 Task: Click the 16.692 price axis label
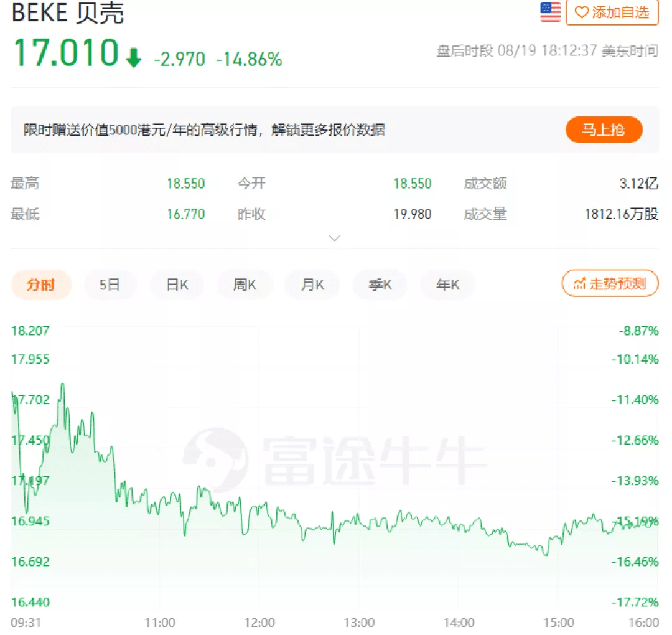[30, 562]
